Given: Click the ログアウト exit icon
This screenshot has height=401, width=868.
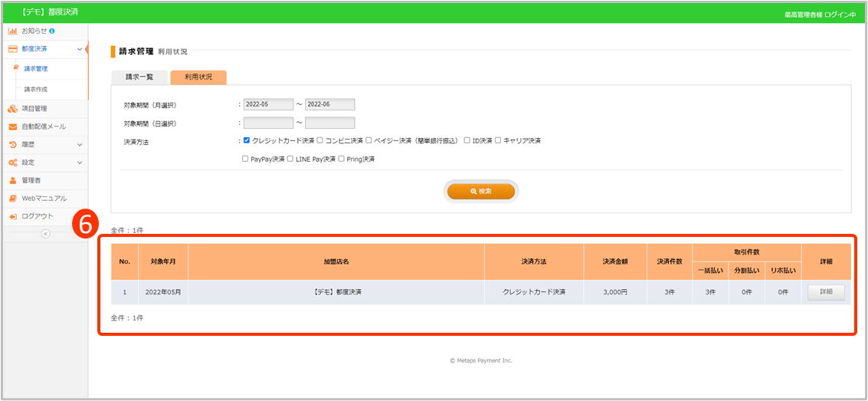Looking at the screenshot, I should click(x=13, y=216).
